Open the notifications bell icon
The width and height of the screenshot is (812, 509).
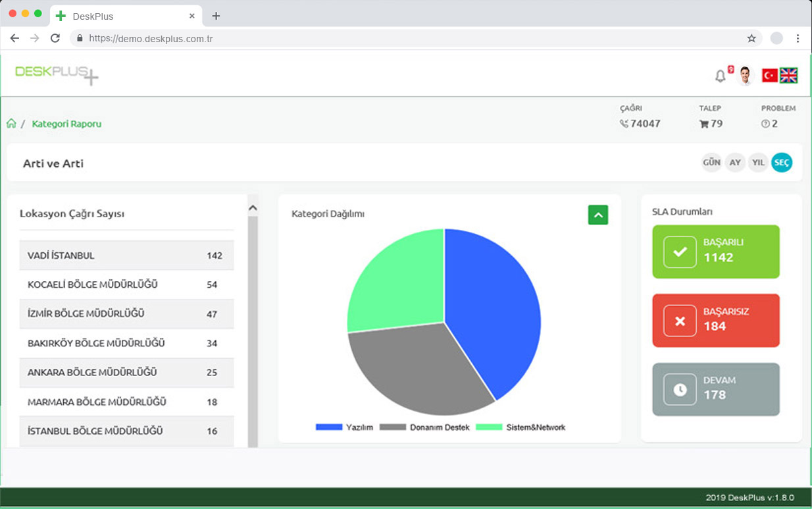click(721, 76)
